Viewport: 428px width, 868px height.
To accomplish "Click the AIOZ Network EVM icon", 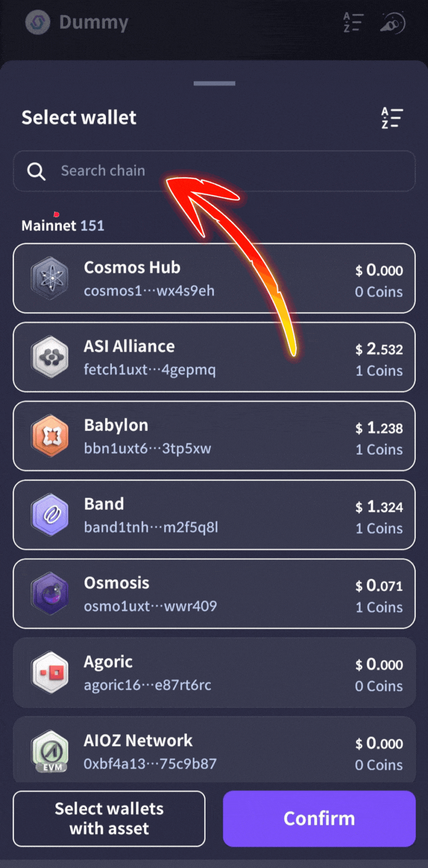I will click(50, 751).
